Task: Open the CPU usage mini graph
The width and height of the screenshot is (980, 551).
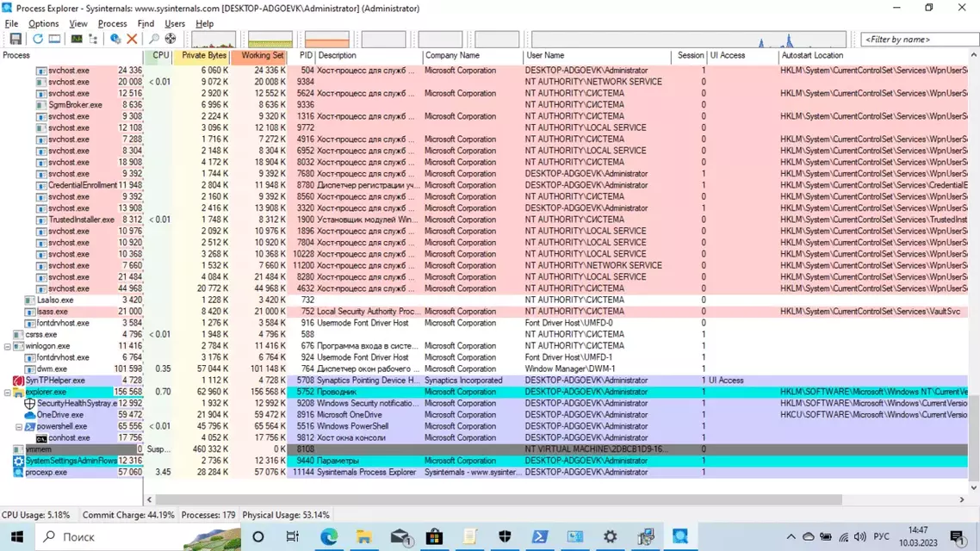Action: coord(213,40)
